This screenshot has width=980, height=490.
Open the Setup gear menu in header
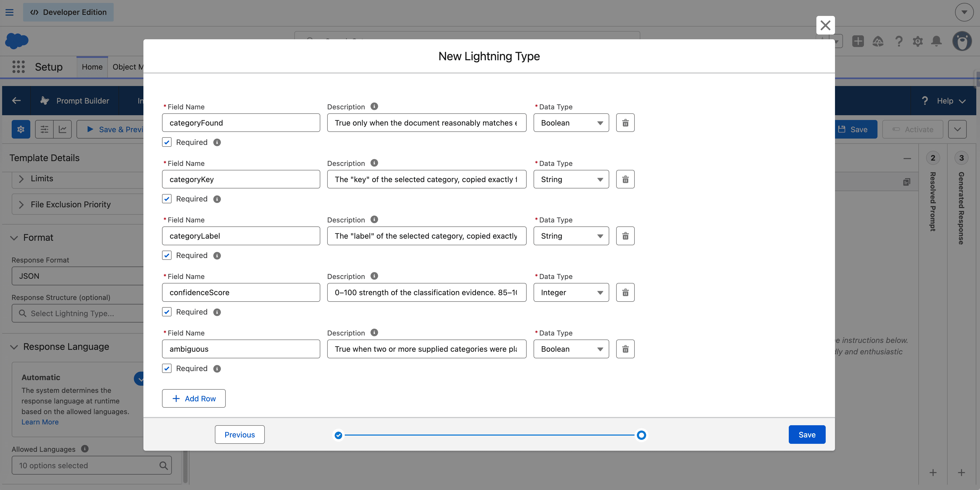click(918, 41)
